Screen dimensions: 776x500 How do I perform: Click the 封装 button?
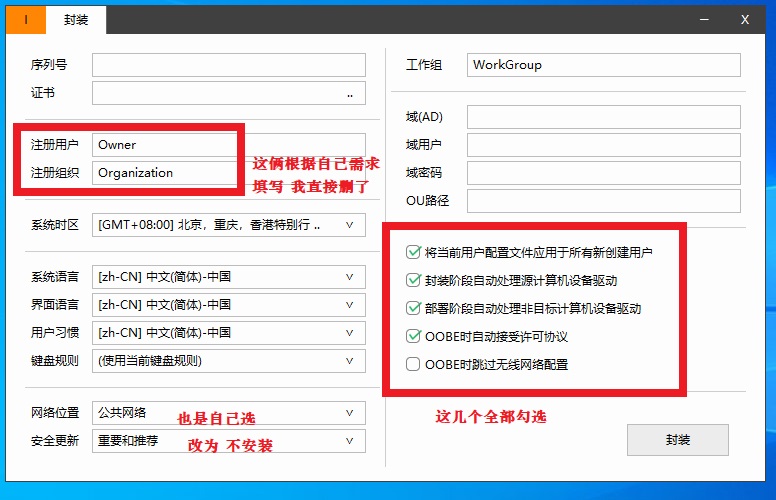pos(677,440)
